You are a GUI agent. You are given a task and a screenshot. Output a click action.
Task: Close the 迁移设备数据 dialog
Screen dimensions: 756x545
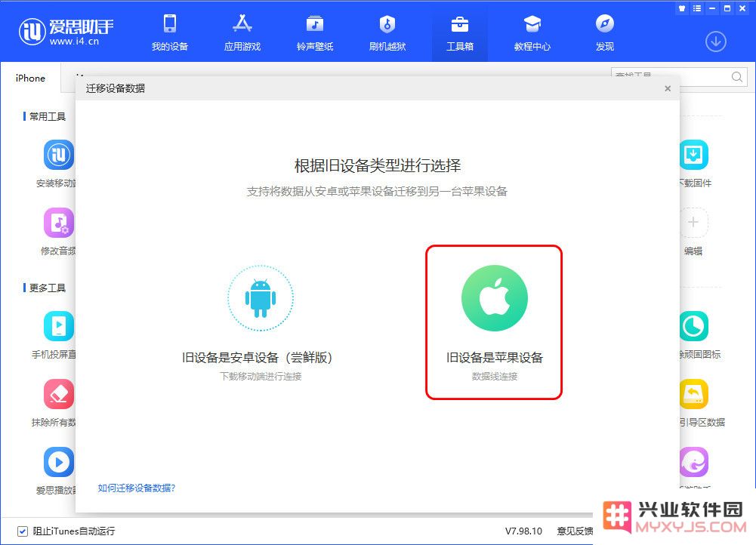tap(668, 88)
